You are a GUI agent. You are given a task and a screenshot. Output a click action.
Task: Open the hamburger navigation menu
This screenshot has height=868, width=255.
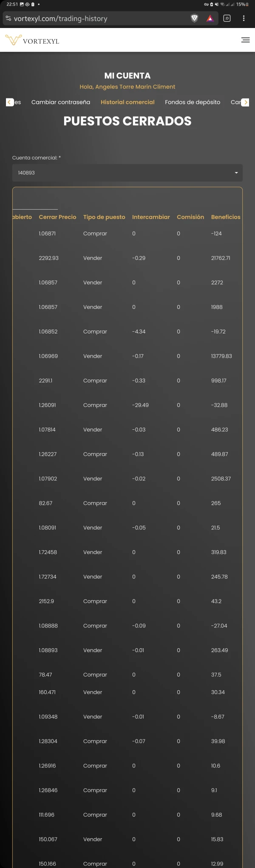(245, 40)
